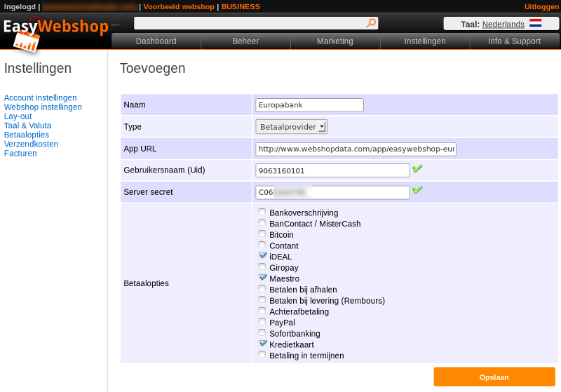Tick BanContact / MisterCash option
Viewport: 561px width, 392px height.
point(262,223)
